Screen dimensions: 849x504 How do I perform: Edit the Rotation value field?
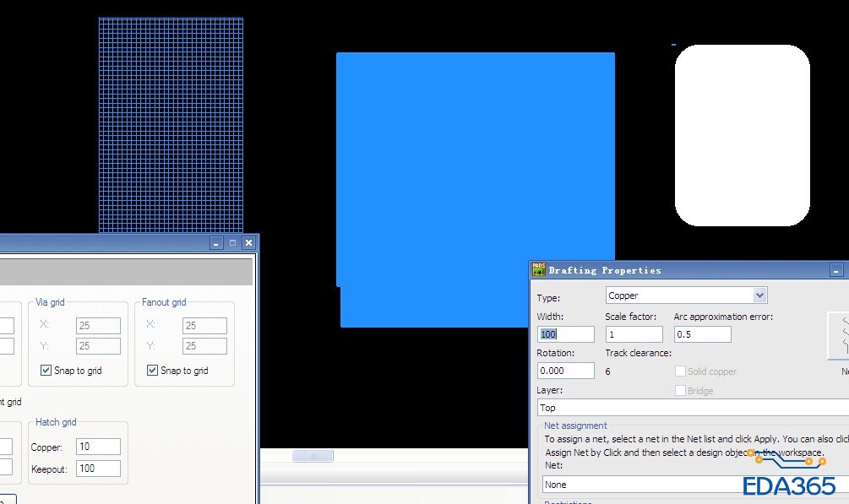tap(566, 371)
